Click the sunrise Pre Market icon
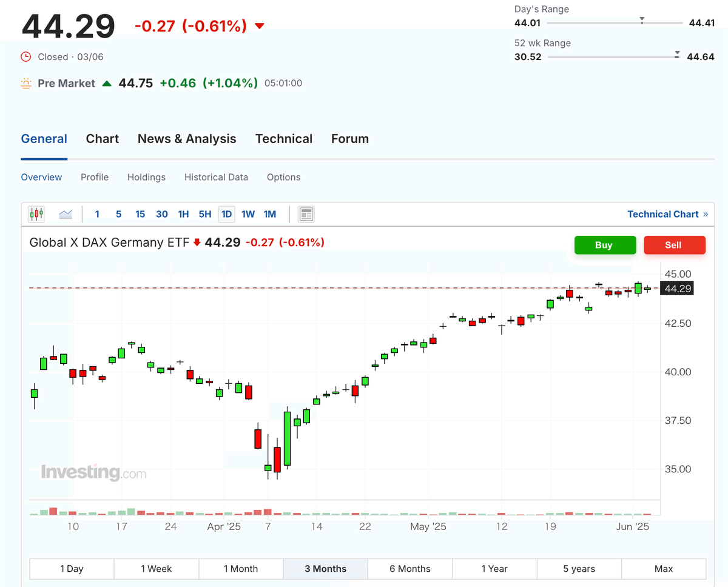This screenshot has height=587, width=728. (25, 83)
